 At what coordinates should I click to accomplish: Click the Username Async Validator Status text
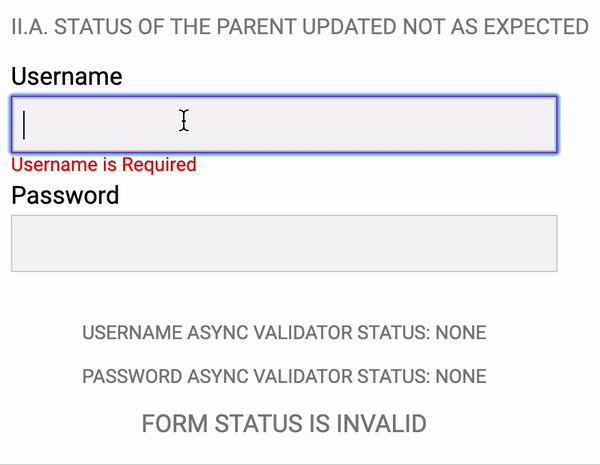pos(284,332)
